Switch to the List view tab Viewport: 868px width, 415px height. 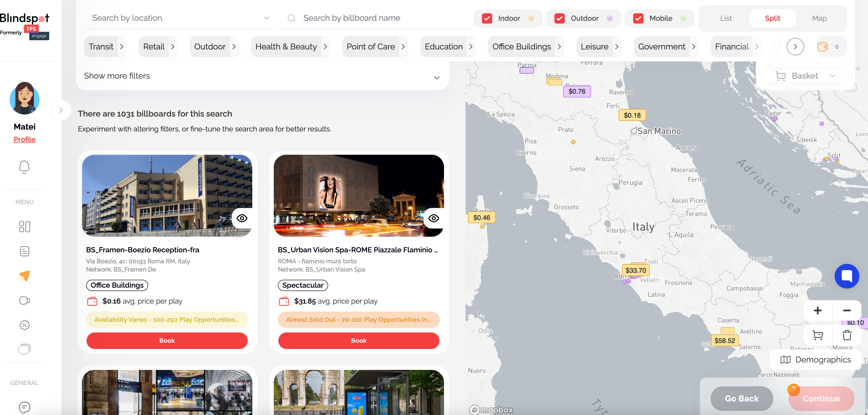(726, 18)
